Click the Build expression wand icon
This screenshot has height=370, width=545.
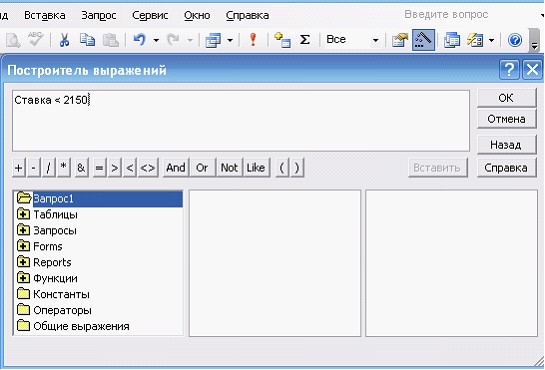[x=423, y=40]
